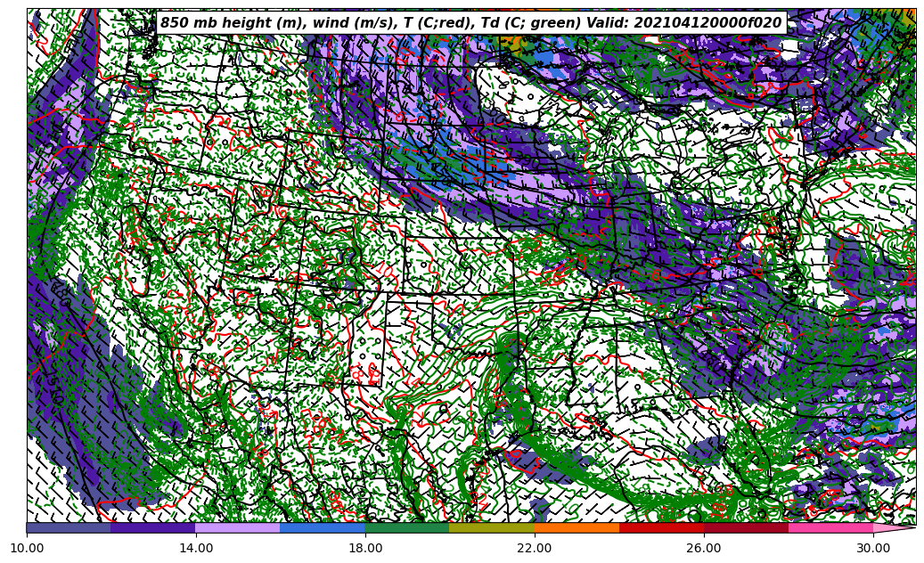Select the pink 28–30 colorbar segment
The image size is (924, 563).
tap(830, 527)
